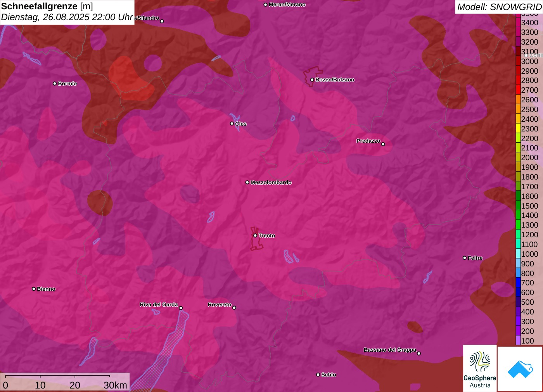
Task: Select the 700 blue legend swatch
Action: coord(518,283)
